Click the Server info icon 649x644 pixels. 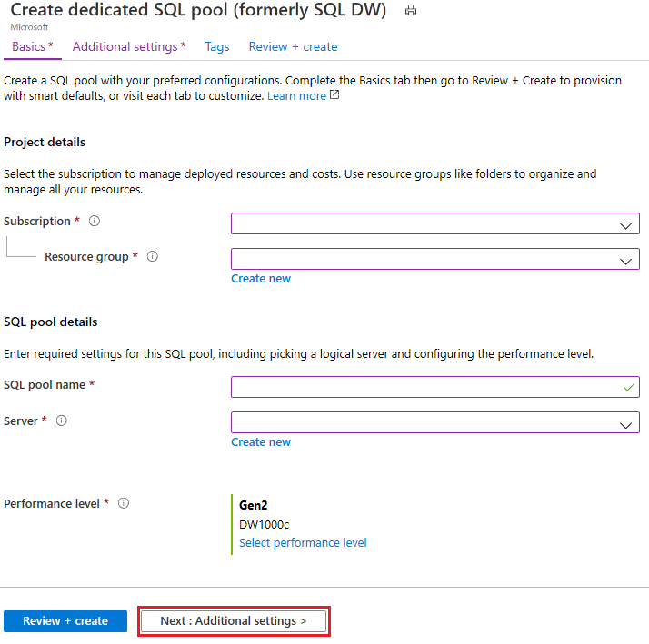(62, 421)
